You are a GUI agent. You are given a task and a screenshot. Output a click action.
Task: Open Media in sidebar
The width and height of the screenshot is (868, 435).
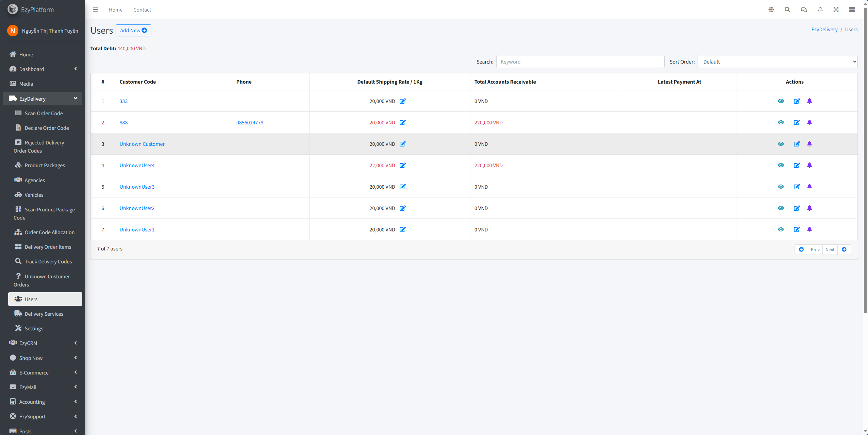(43, 84)
